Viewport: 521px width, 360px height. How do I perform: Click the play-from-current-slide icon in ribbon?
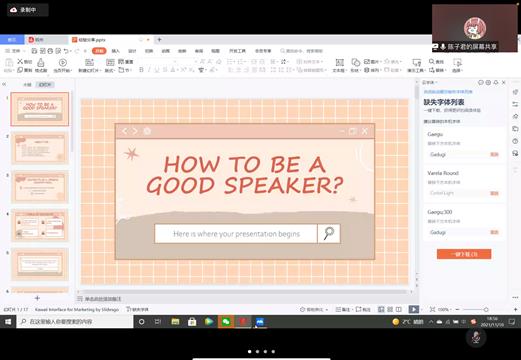coord(63,62)
